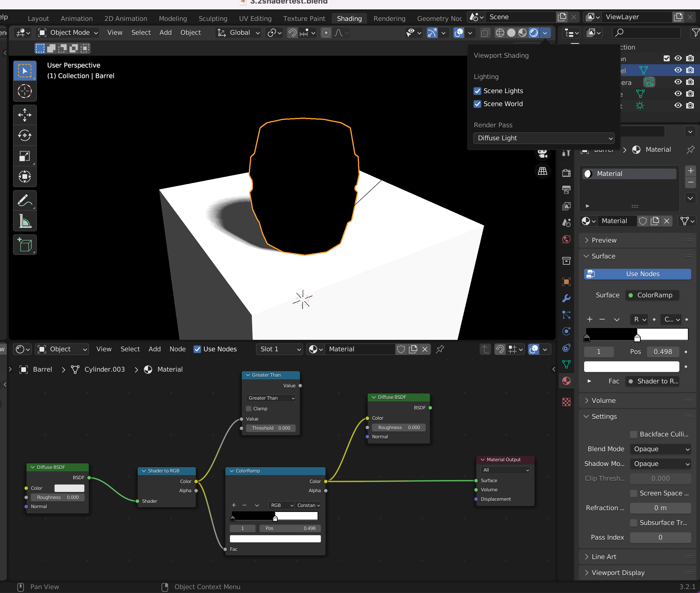Switch to the Layout workspace tab
The height and width of the screenshot is (593, 700).
point(38,19)
